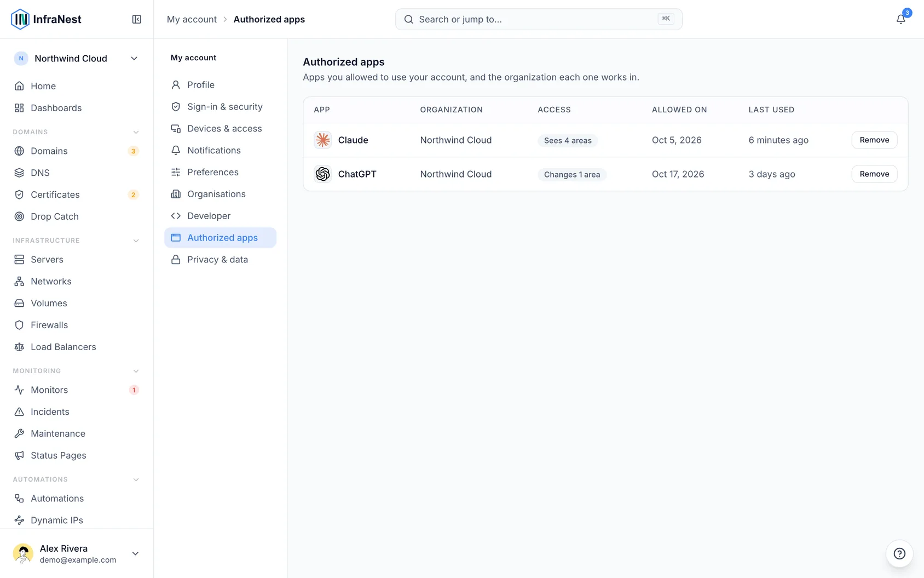Open the Organisations settings page
This screenshot has width=924, height=578.
220,194
